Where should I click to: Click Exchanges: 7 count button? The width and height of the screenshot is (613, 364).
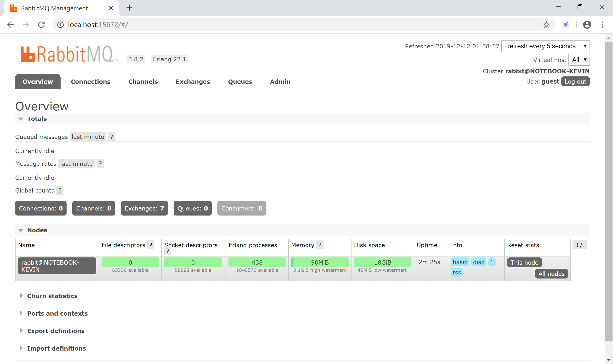point(144,208)
